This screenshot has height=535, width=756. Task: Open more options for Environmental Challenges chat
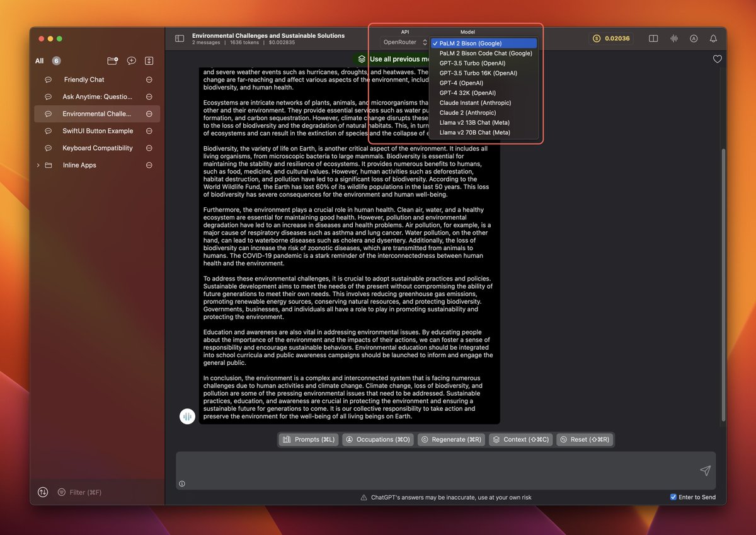coord(149,114)
